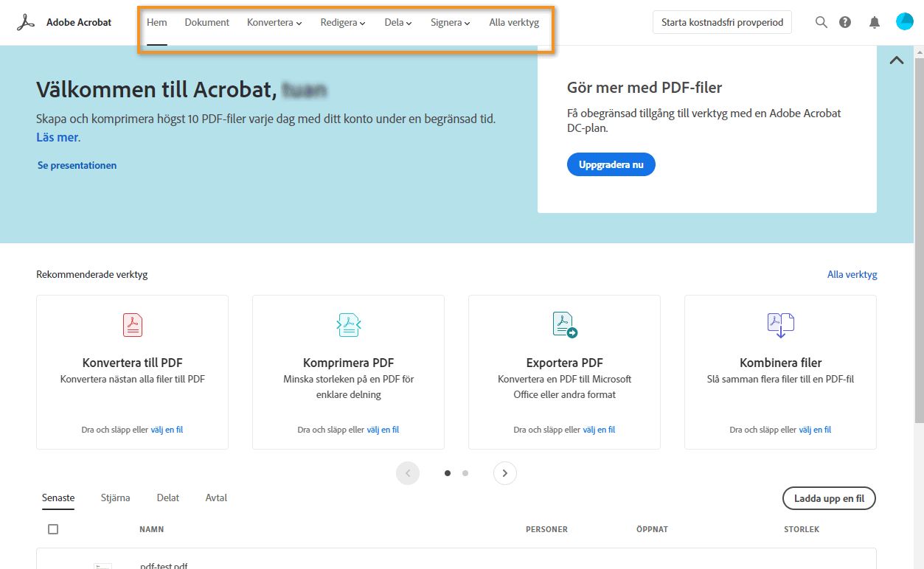The image size is (924, 569).
Task: Switch to the Avtal tab
Action: tap(216, 498)
